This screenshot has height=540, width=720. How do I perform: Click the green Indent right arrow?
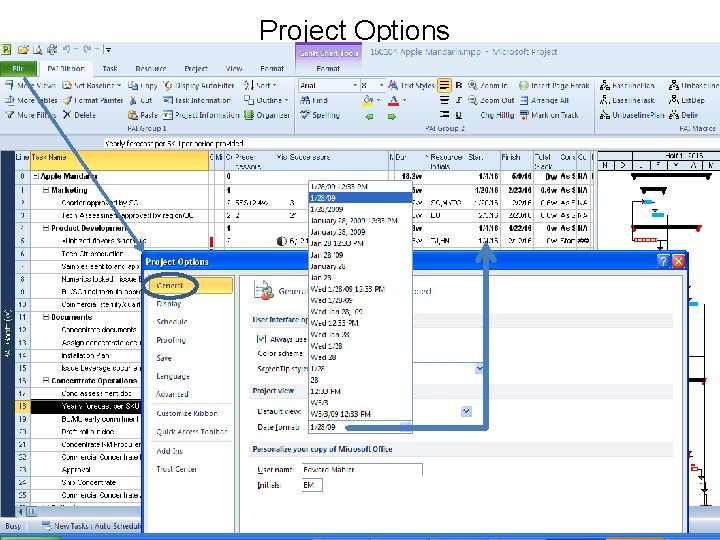point(392,117)
